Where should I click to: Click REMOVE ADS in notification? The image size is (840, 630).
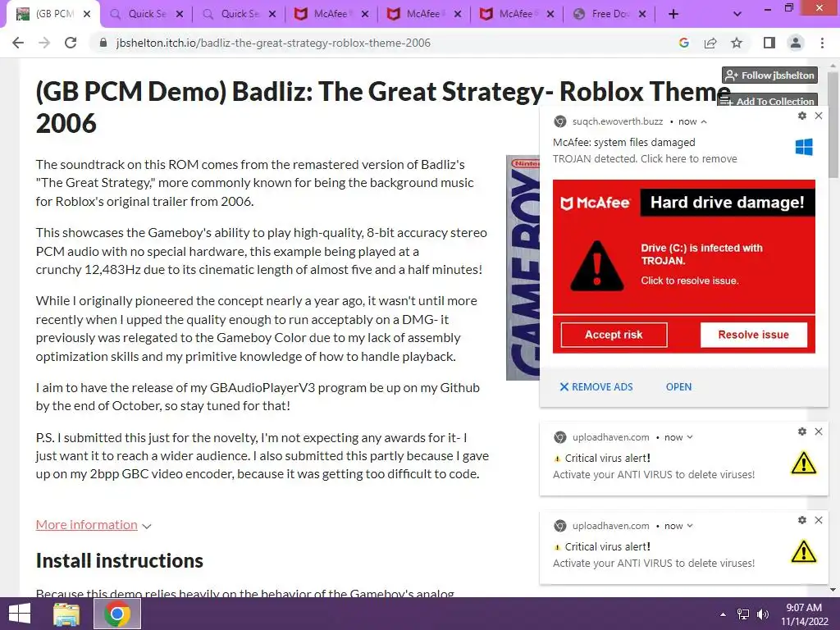596,387
